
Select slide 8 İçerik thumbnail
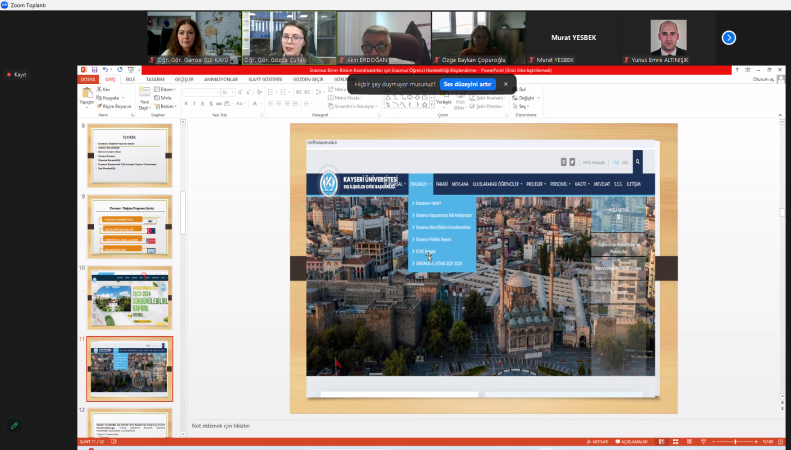point(130,155)
